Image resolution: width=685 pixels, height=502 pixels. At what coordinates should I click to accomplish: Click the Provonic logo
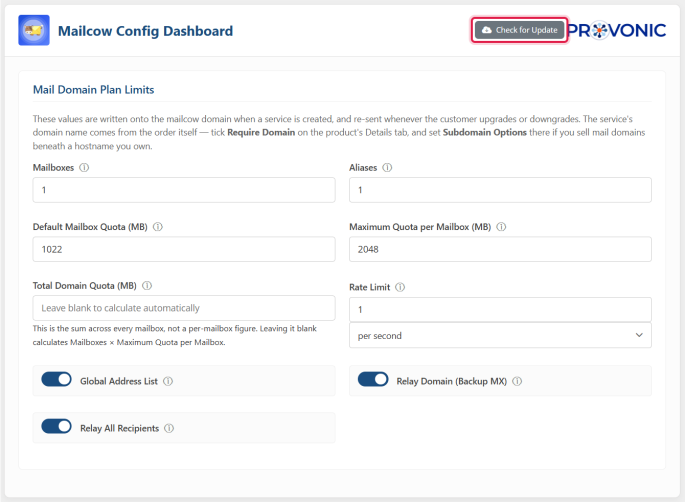tap(617, 30)
